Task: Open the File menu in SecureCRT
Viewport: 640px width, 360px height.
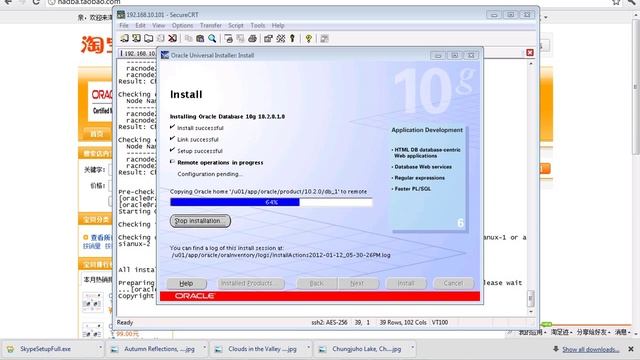Action: click(x=124, y=25)
